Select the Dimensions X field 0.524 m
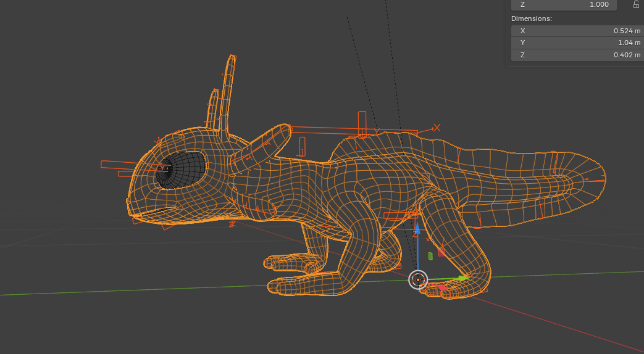The width and height of the screenshot is (644, 354). 577,31
